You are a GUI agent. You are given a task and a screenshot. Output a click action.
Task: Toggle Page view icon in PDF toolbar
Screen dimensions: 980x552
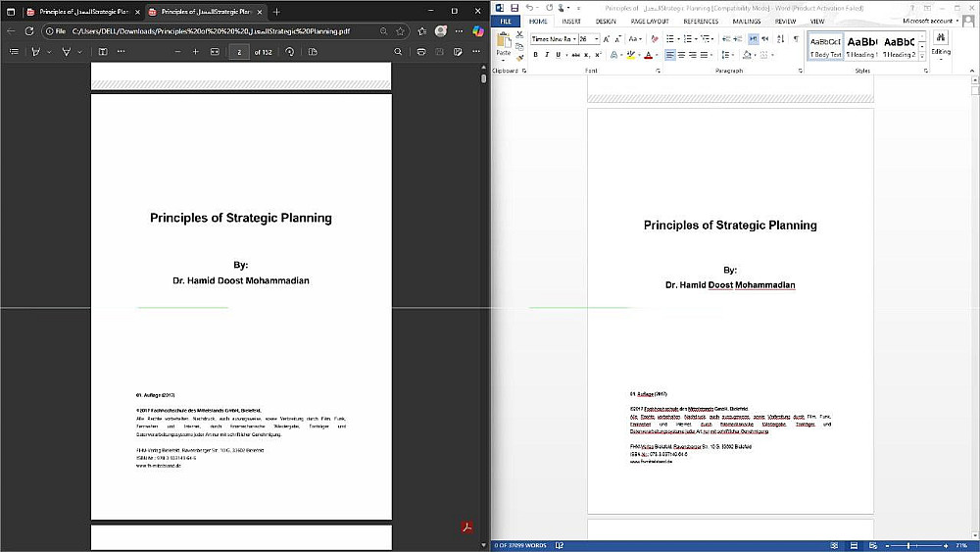(314, 52)
